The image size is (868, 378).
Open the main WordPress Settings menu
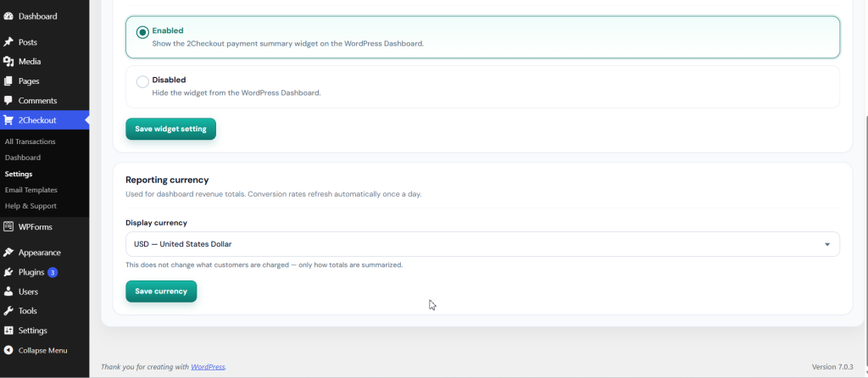(x=44, y=331)
